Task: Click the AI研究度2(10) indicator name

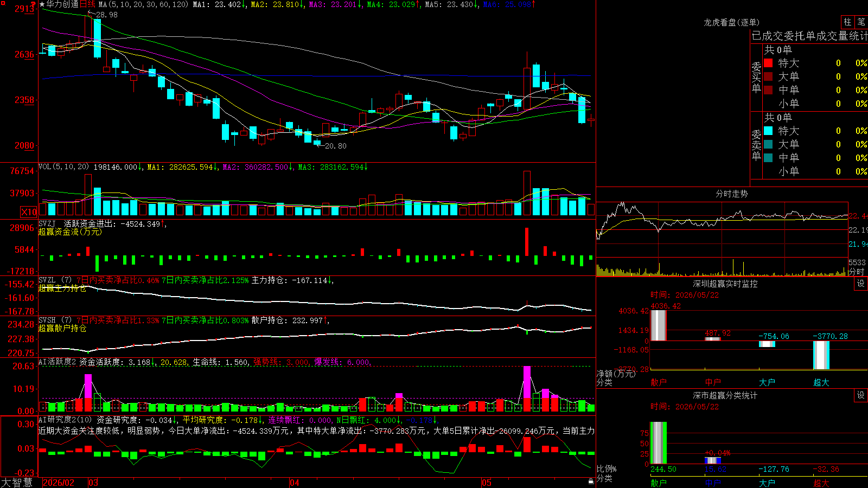Action: [x=65, y=420]
